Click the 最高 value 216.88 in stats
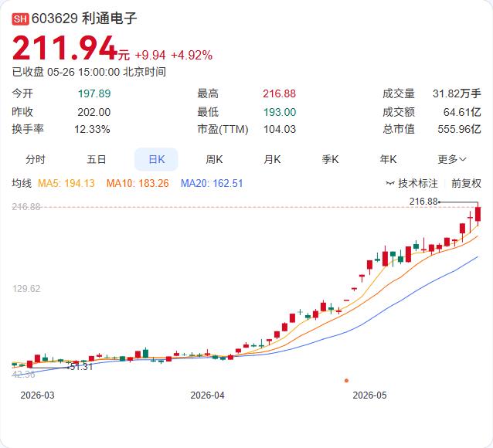 tap(280, 93)
